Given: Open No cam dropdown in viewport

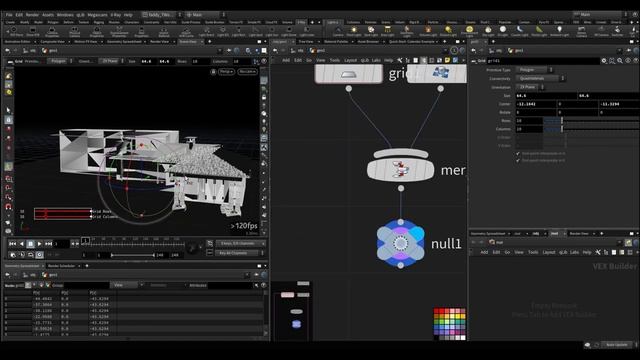Looking at the screenshot, I should 247,71.
